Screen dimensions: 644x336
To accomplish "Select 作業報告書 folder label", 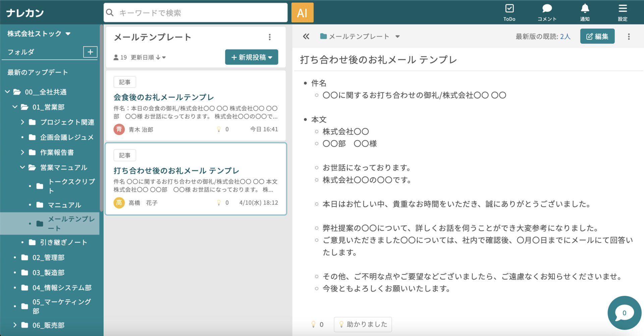I will click(x=57, y=152).
